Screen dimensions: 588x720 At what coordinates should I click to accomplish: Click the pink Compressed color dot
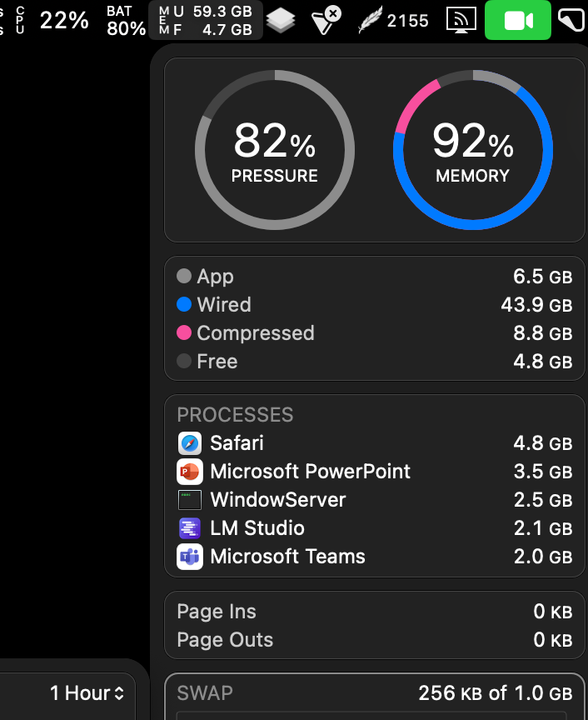tap(184, 333)
